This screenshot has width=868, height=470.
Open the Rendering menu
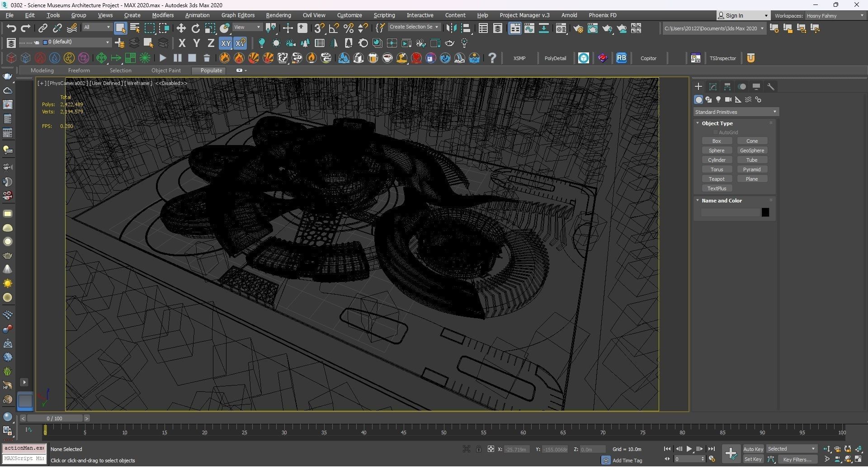pos(278,15)
